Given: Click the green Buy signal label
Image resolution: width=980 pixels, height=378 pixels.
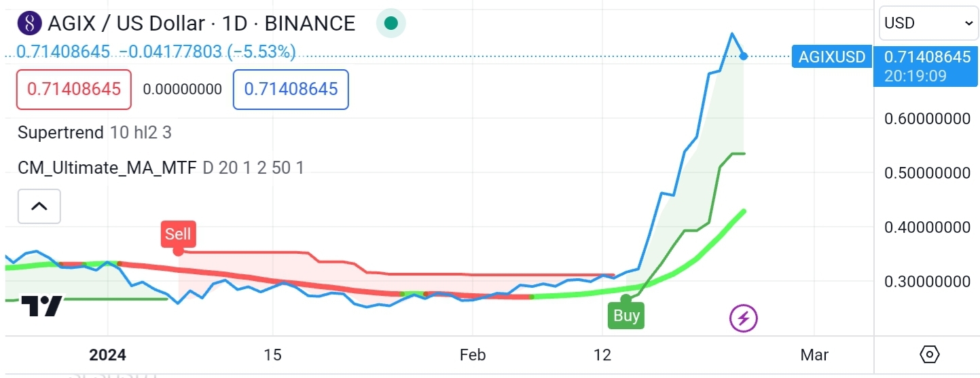Looking at the screenshot, I should 626,316.
